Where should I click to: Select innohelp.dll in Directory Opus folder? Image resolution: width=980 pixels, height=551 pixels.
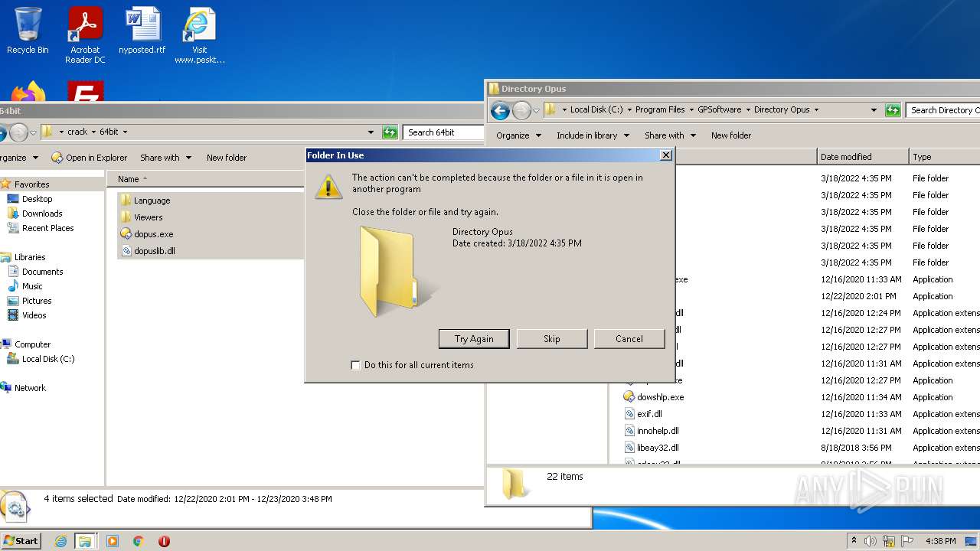click(658, 431)
